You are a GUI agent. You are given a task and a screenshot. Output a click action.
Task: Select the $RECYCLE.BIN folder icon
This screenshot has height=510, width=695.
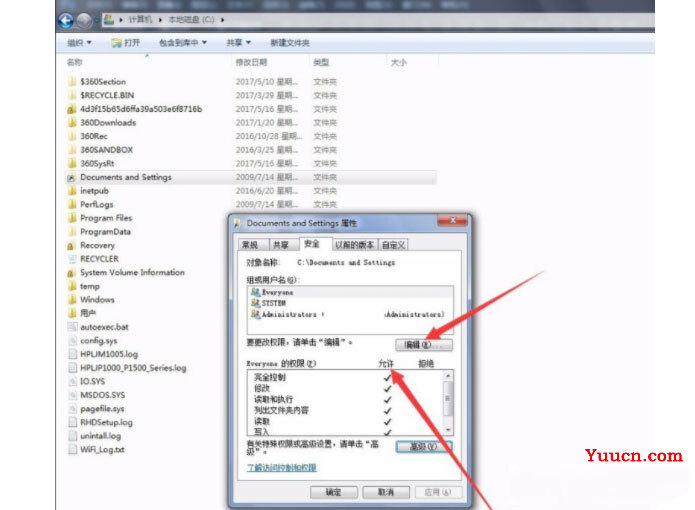pyautogui.click(x=72, y=95)
